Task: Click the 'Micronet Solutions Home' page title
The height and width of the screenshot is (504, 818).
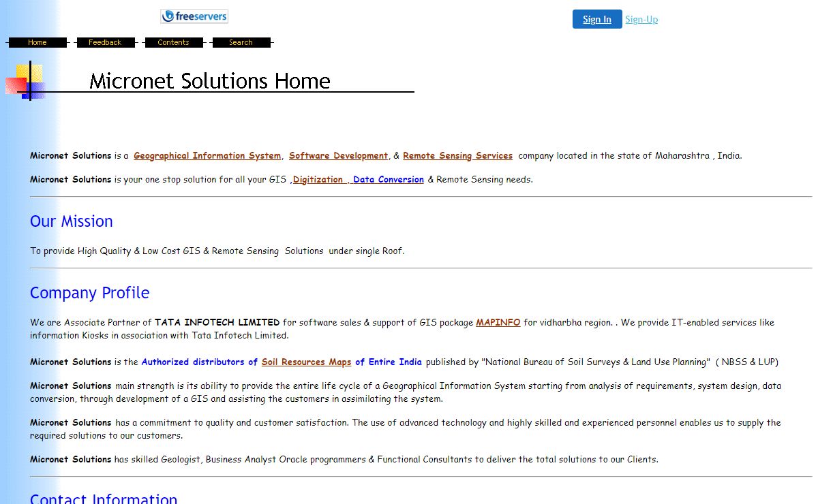Action: [210, 81]
